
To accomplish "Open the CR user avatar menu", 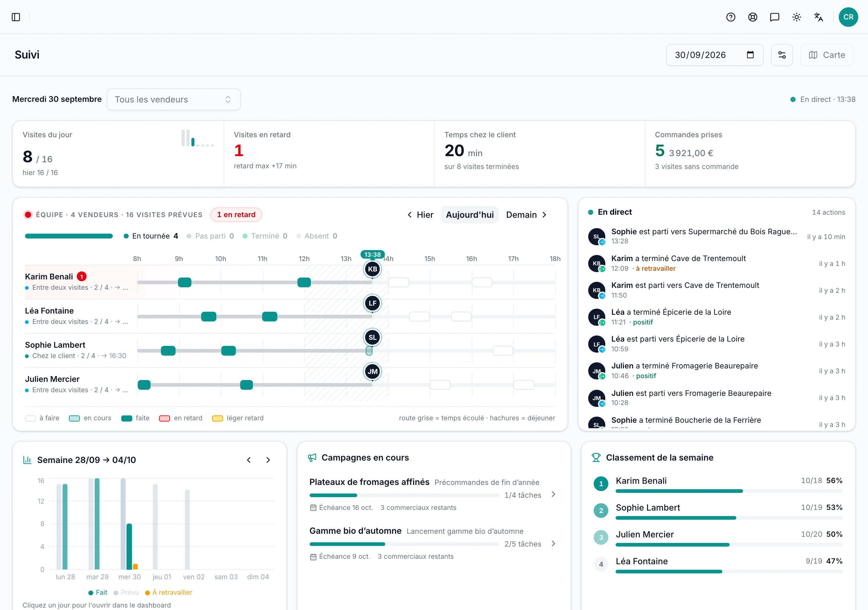I will pos(848,17).
